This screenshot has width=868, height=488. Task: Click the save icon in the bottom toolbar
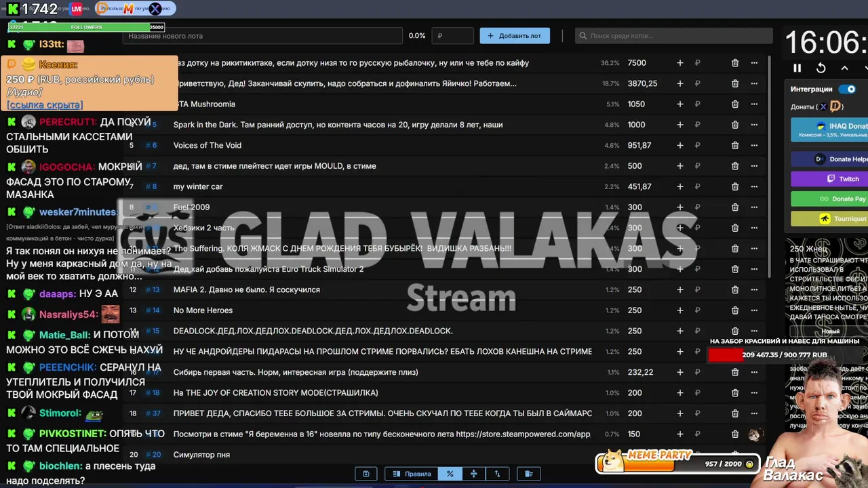pyautogui.click(x=366, y=474)
